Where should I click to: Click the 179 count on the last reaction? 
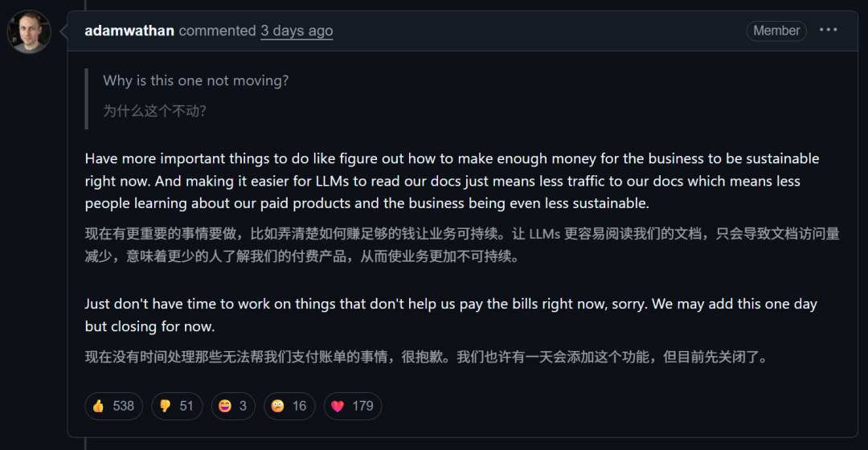[362, 406]
